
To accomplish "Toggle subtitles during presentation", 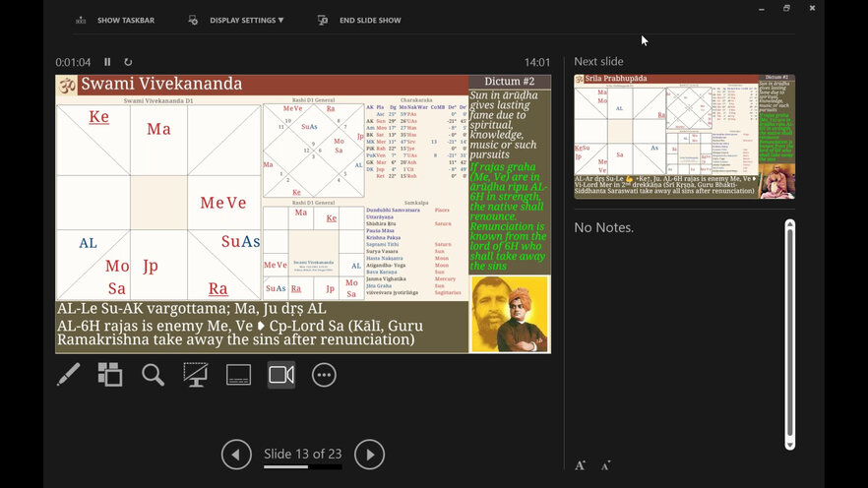I will point(238,375).
